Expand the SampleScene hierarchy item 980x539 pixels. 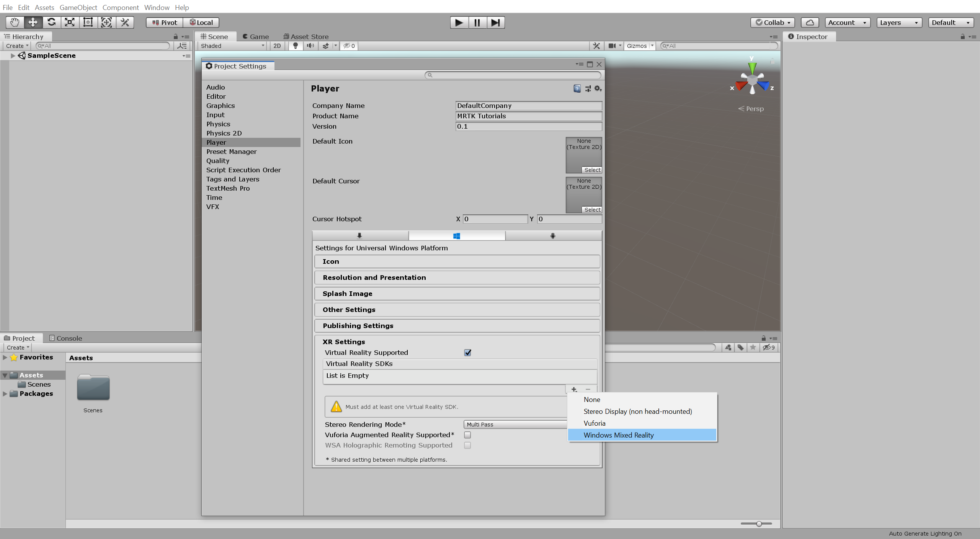[13, 56]
